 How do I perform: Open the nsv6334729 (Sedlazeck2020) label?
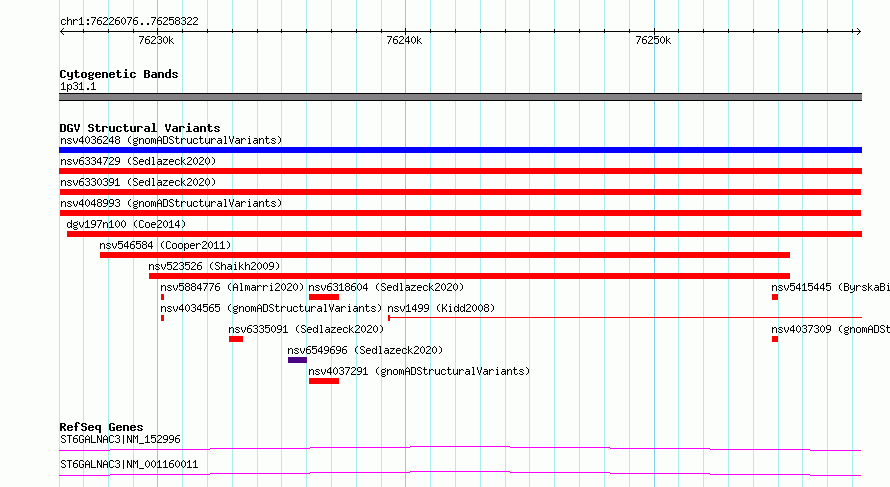pyautogui.click(x=138, y=161)
